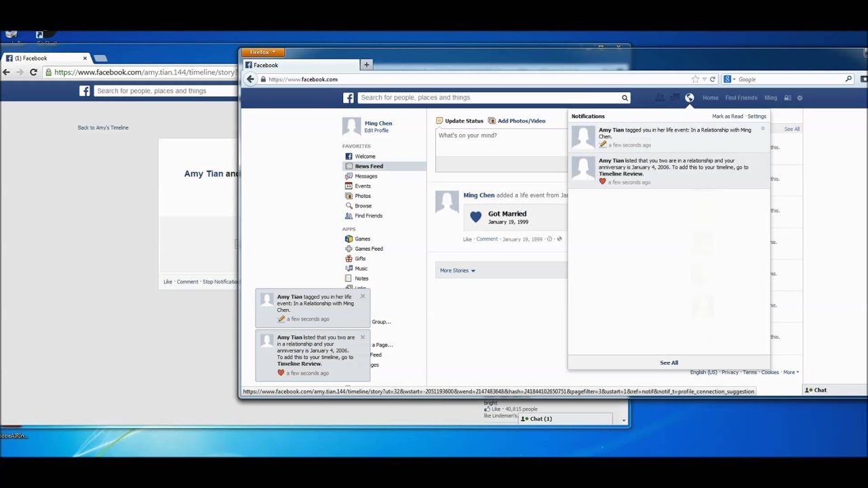Image resolution: width=868 pixels, height=488 pixels.
Task: Close the Chrome Facebook tab
Action: pyautogui.click(x=85, y=58)
